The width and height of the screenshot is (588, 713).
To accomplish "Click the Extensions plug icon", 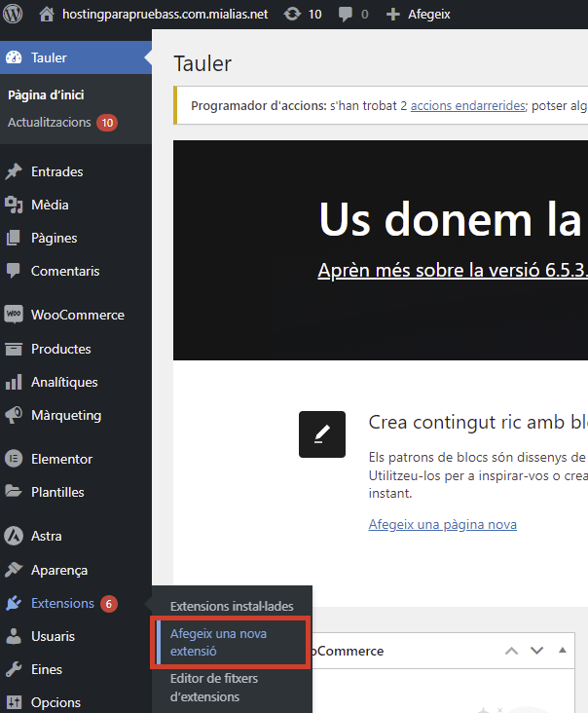I will [x=14, y=603].
